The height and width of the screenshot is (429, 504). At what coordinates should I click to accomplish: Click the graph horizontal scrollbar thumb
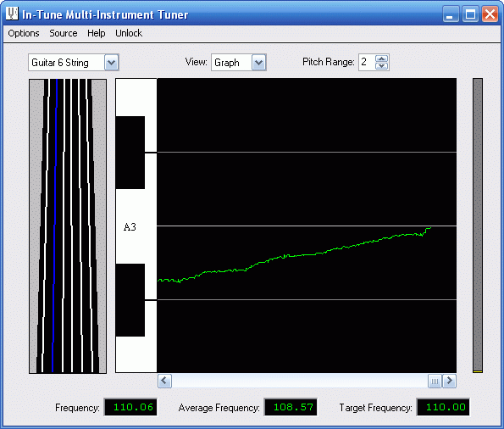click(435, 382)
